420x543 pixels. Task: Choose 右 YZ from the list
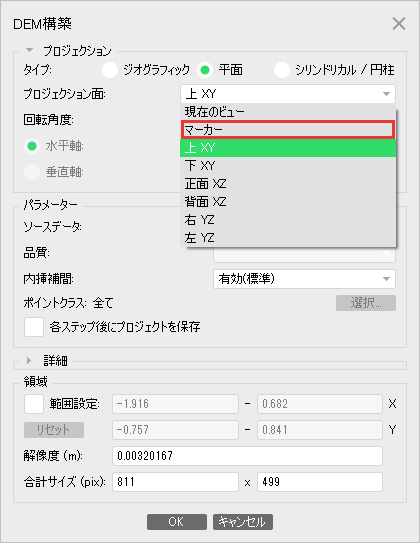coord(288,220)
